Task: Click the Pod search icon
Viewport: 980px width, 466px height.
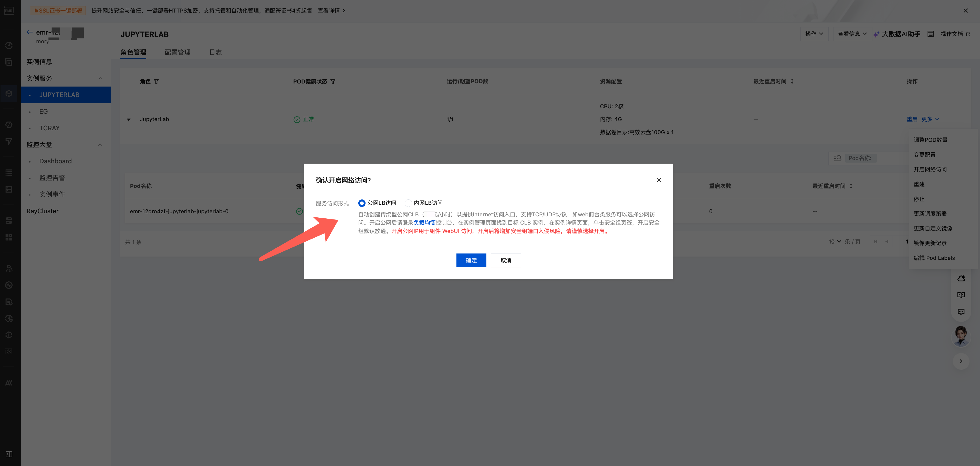Action: 838,158
